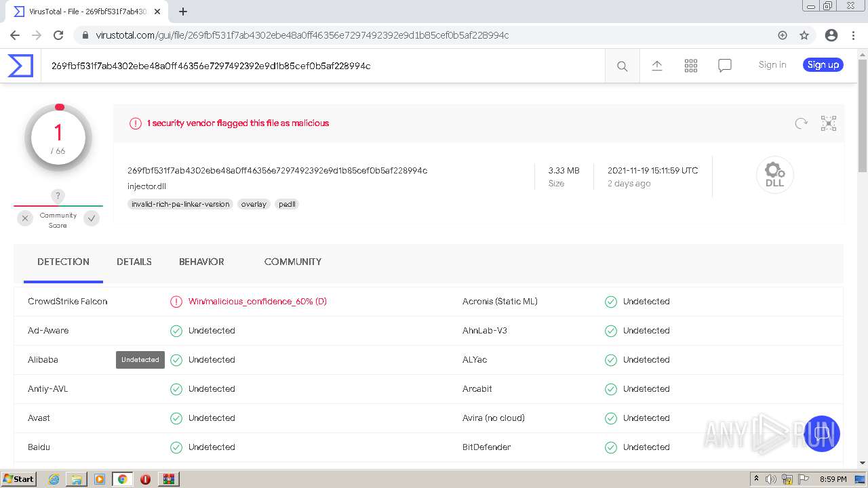868x488 pixels.
Task: Click the BitDefender vendor name
Action: click(487, 447)
